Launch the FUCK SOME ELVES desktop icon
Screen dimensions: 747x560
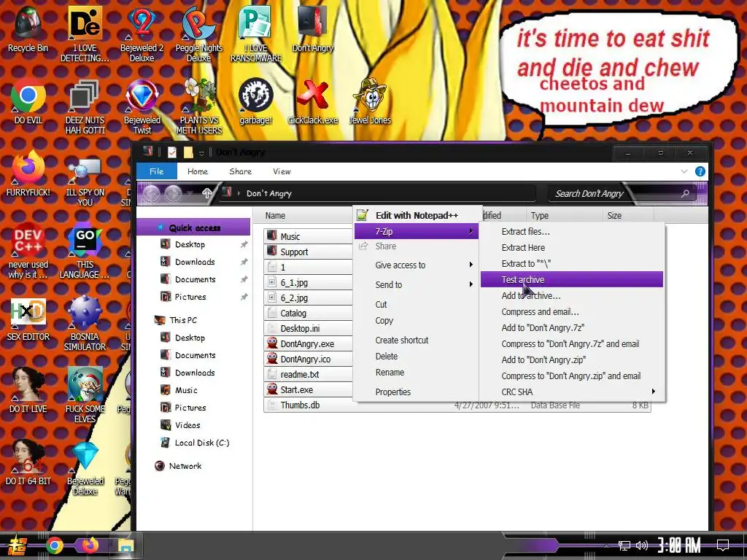pyautogui.click(x=85, y=395)
